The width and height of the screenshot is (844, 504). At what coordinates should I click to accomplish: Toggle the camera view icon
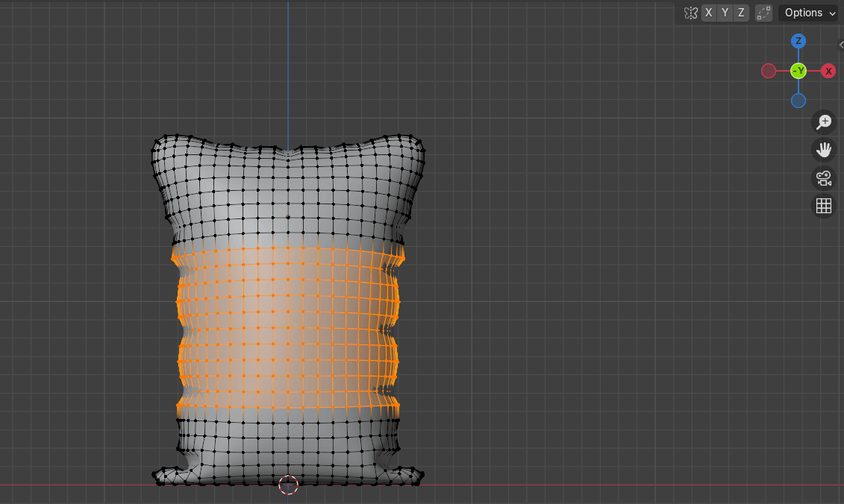click(824, 178)
